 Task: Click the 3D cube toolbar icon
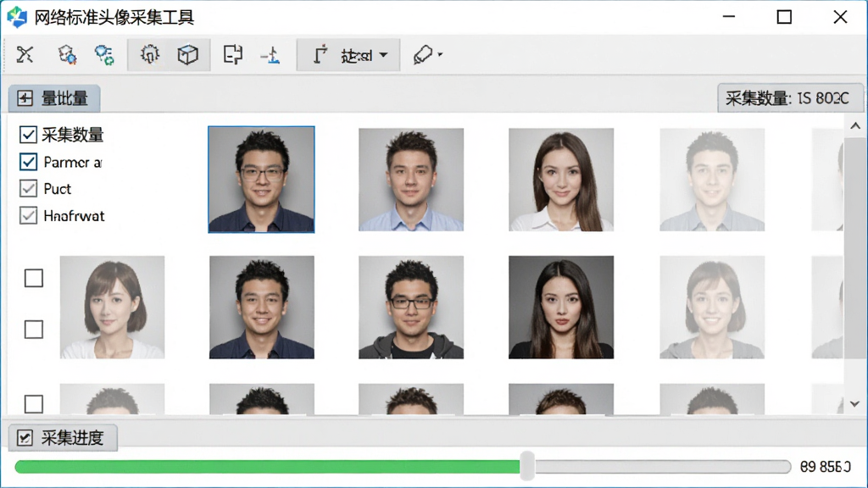187,55
